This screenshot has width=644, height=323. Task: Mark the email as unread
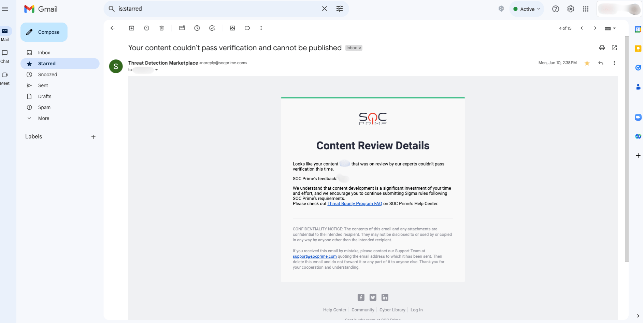(182, 28)
